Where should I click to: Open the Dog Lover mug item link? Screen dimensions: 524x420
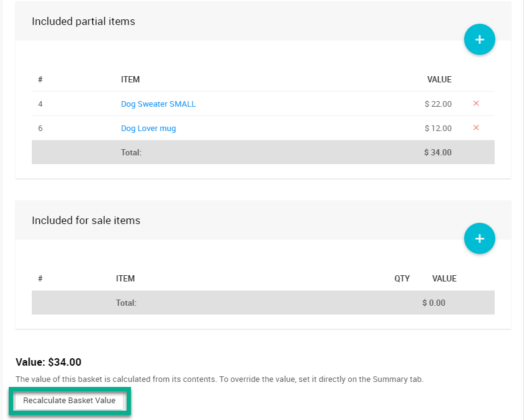tap(148, 129)
